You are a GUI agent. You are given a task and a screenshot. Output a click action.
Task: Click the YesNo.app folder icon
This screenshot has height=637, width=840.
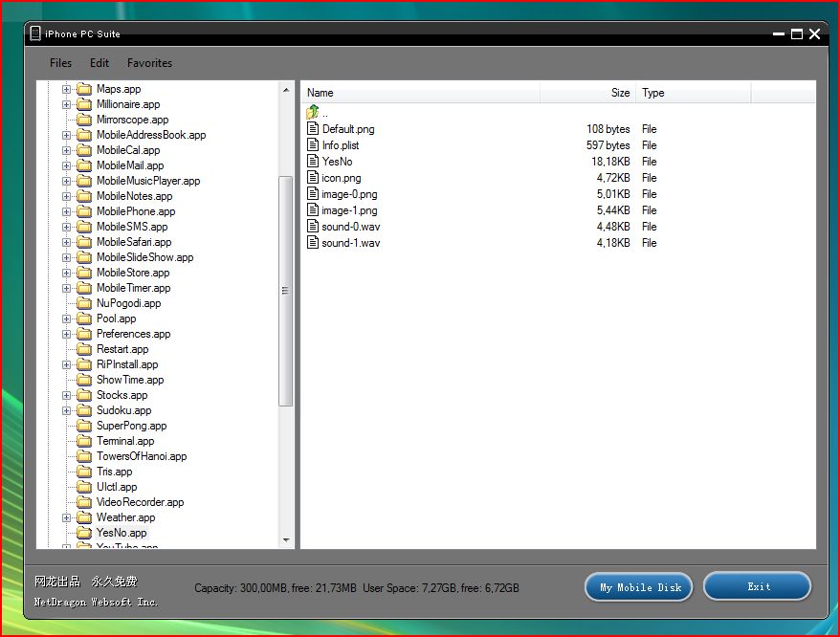point(84,533)
